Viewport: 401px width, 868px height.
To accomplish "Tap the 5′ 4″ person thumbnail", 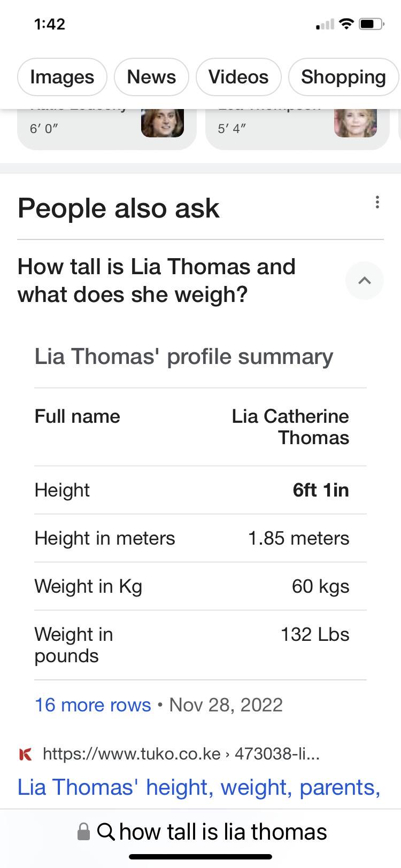I will [x=356, y=123].
